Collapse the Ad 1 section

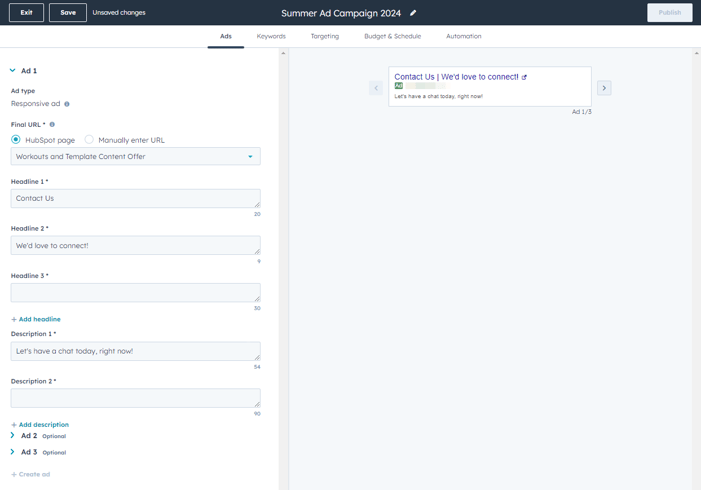point(13,71)
